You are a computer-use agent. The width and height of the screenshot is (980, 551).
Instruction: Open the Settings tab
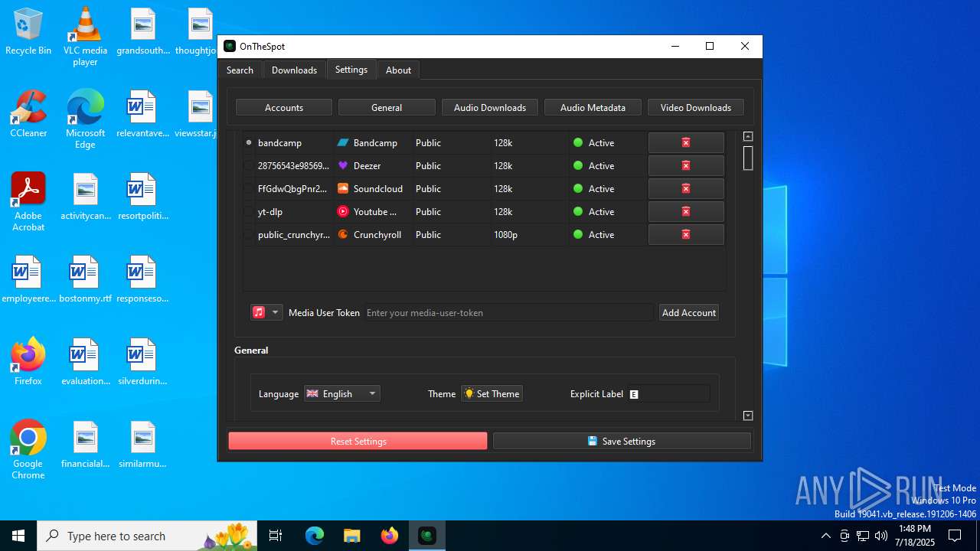tap(351, 69)
